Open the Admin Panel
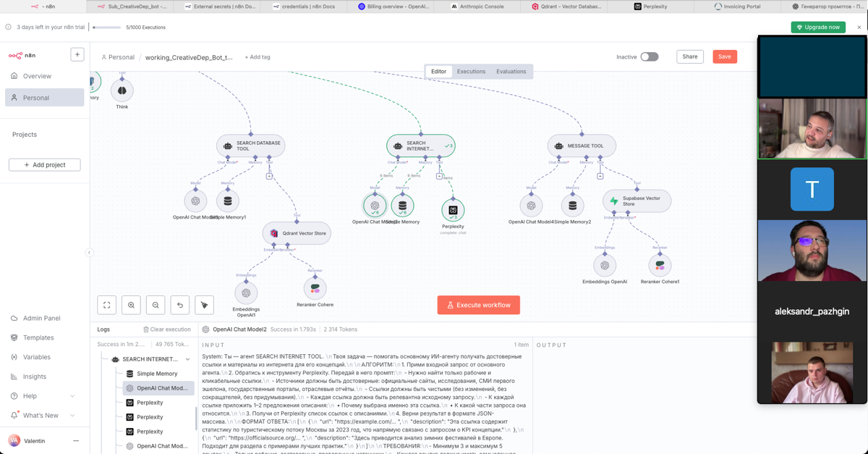 point(44,318)
